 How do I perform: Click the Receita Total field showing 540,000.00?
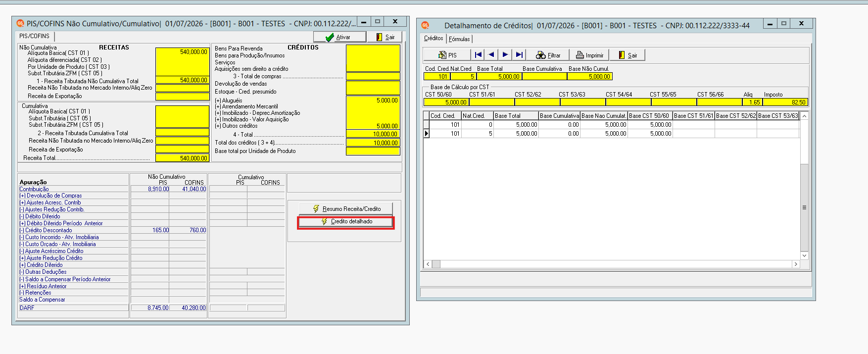[x=182, y=158]
